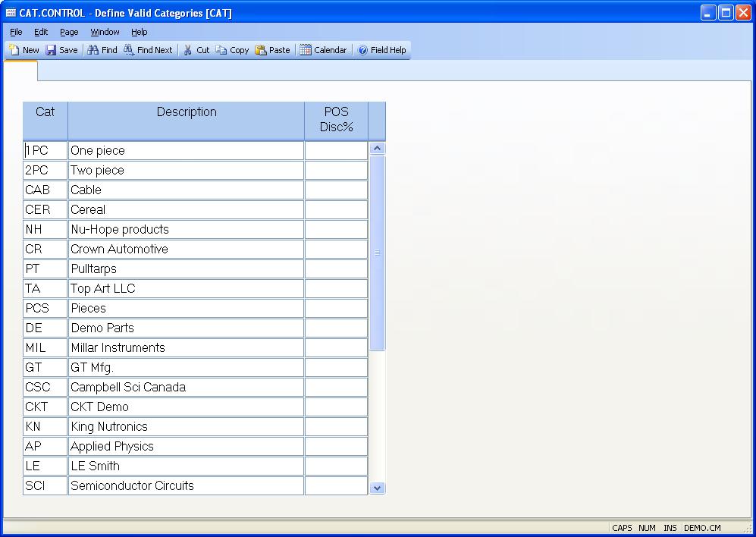Screen dimensions: 756x537
Task: Click the description 'Nu-Hope products'
Action: click(186, 230)
